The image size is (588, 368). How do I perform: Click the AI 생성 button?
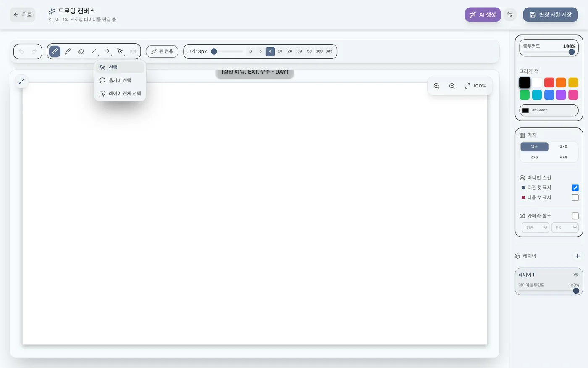[x=483, y=15]
